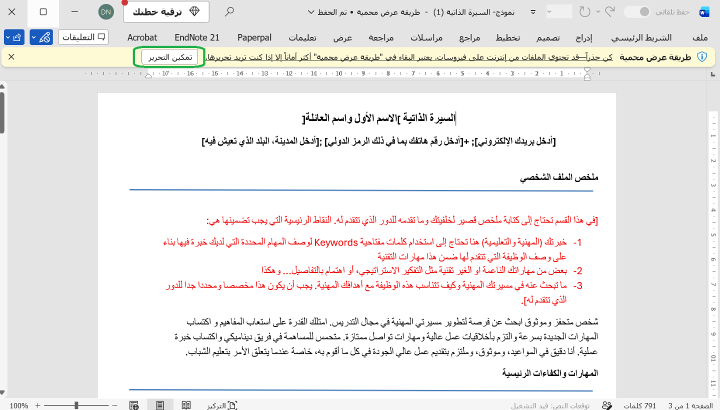Screen dimensions: 720x410
Task: Open the إدراج ribbon tab
Action: (584, 38)
